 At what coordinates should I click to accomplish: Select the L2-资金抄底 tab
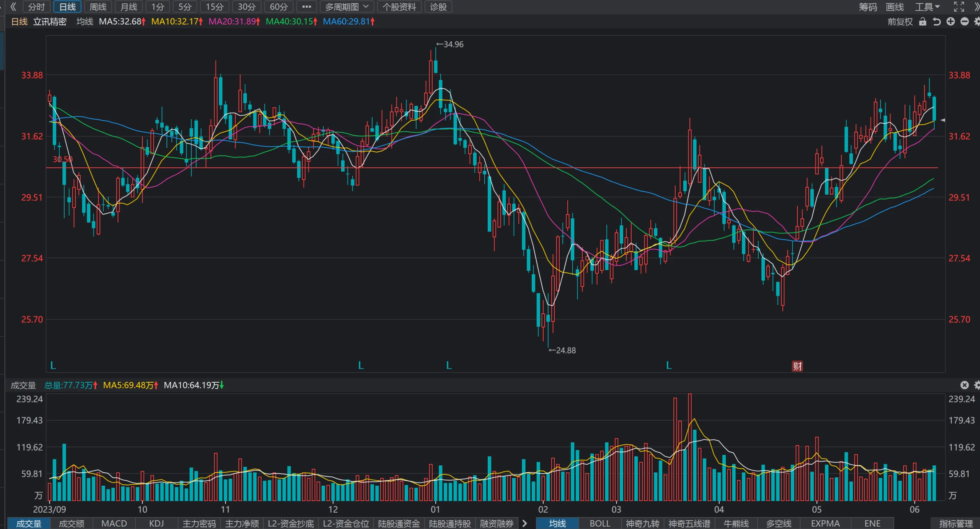(x=291, y=523)
